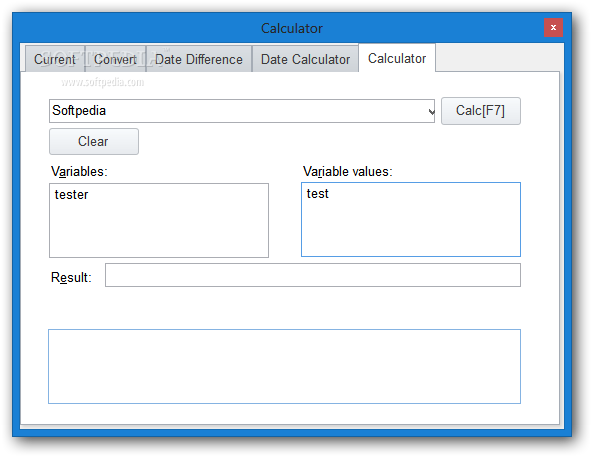Select the 'tester' variable entry
592x457 pixels.
pos(71,195)
